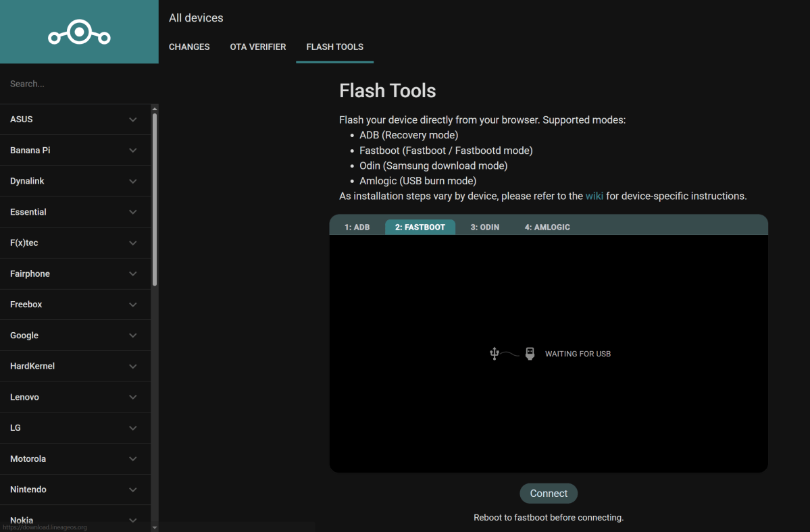Screen dimensions: 810x532
Task: Switch to the 4: AMLOGIC mode tab
Action: pyautogui.click(x=547, y=227)
